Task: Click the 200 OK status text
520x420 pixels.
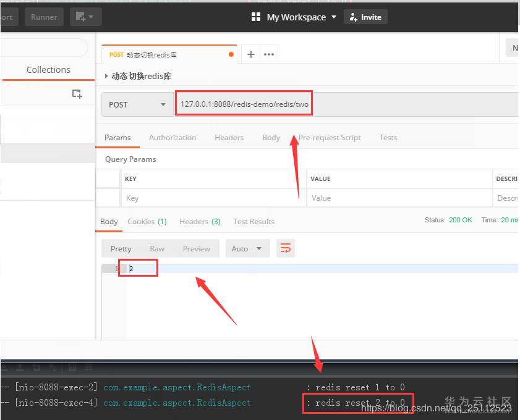Action: pyautogui.click(x=460, y=220)
